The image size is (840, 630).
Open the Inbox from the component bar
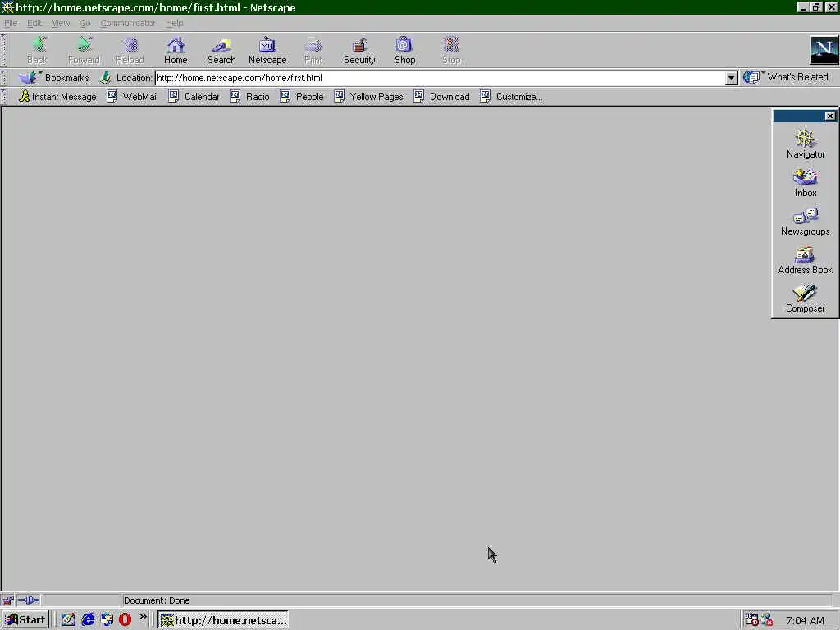pyautogui.click(x=806, y=182)
